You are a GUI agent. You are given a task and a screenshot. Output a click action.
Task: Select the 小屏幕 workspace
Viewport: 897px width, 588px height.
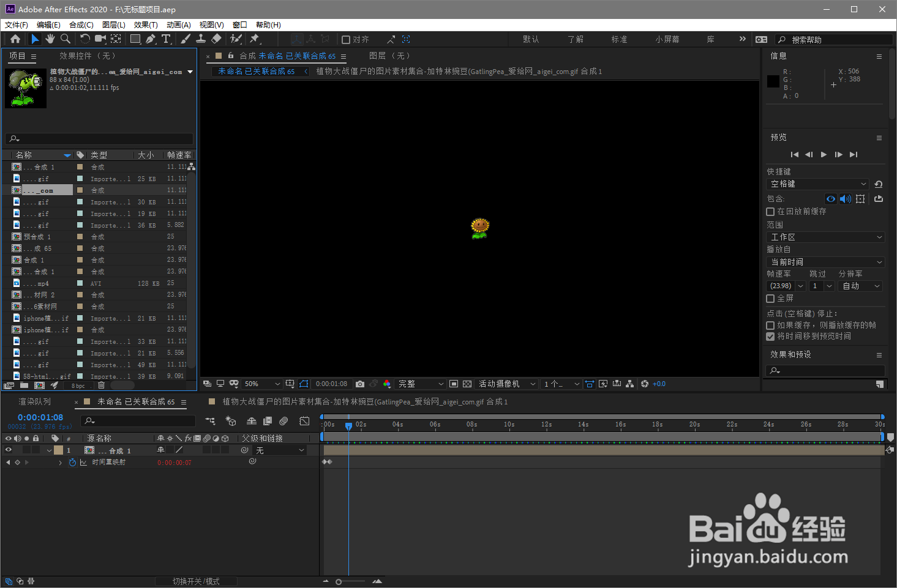(667, 39)
